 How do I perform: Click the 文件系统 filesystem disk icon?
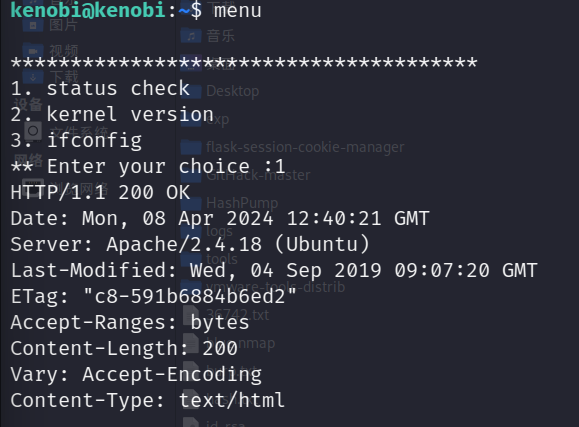[33, 131]
